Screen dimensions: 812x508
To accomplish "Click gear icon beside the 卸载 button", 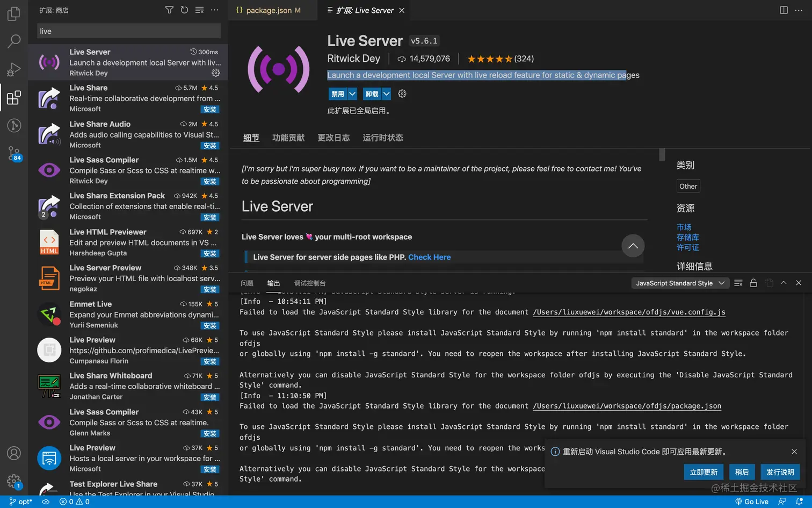I will point(402,94).
